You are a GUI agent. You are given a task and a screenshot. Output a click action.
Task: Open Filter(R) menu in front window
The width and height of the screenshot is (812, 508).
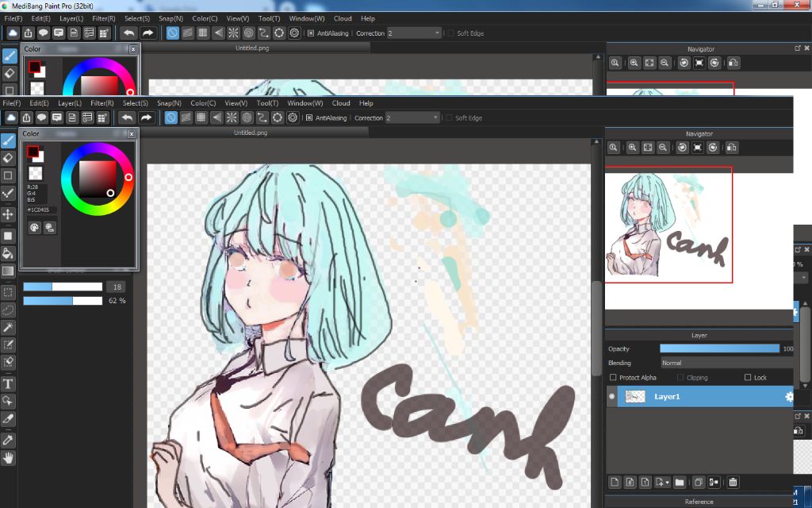click(x=102, y=103)
